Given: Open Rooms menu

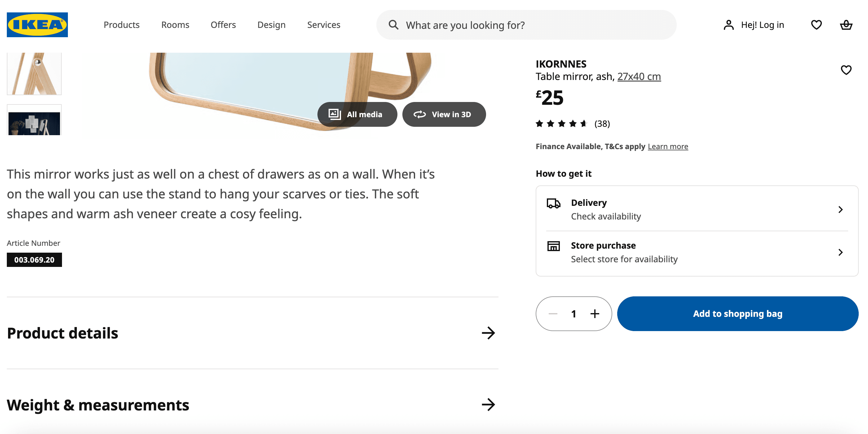Looking at the screenshot, I should (x=175, y=24).
